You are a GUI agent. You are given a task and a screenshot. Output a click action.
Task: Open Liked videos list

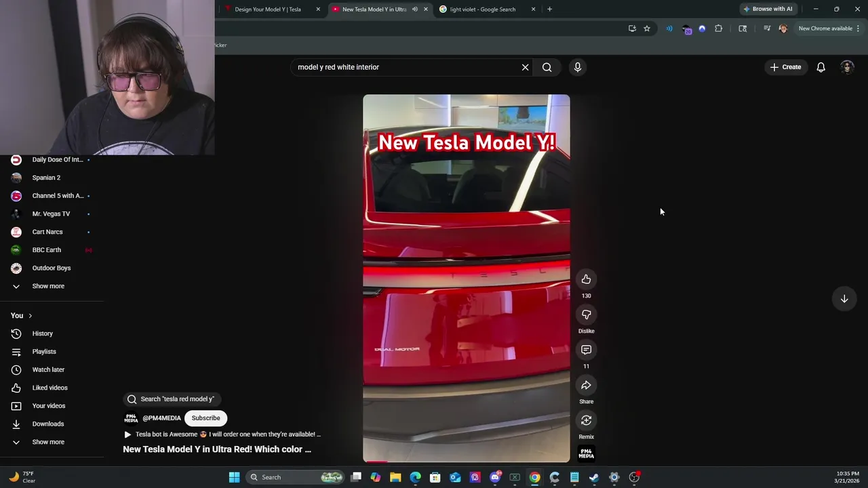point(52,388)
